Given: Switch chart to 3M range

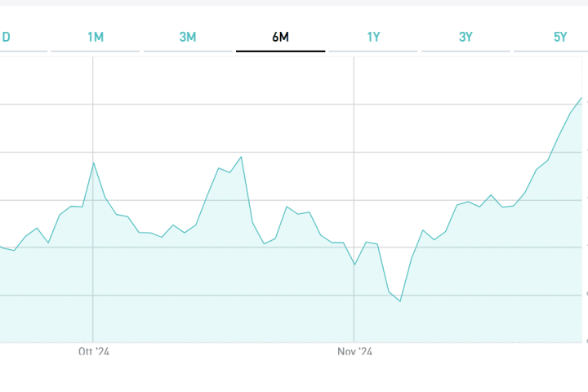Looking at the screenshot, I should [x=188, y=37].
